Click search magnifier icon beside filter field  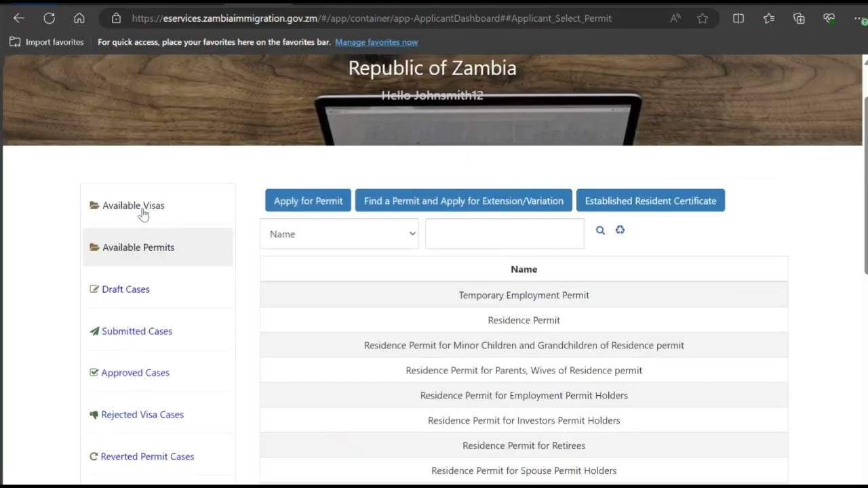click(600, 230)
